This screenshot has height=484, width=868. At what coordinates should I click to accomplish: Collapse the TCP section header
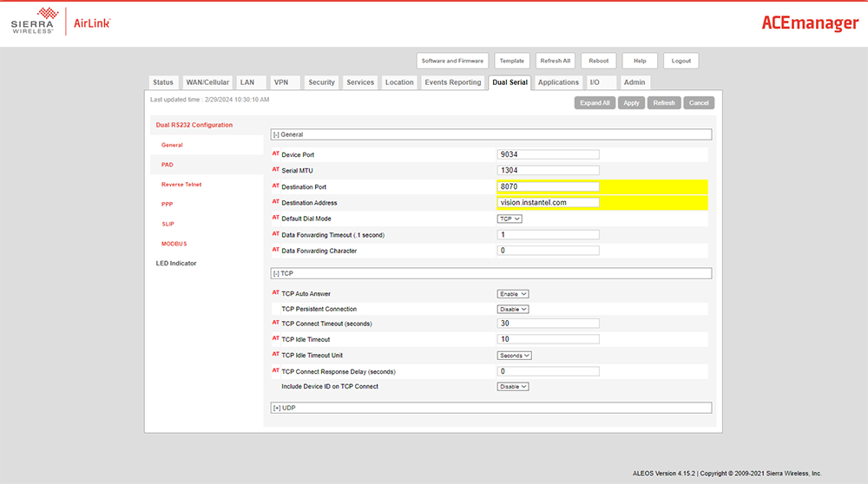(x=491, y=273)
